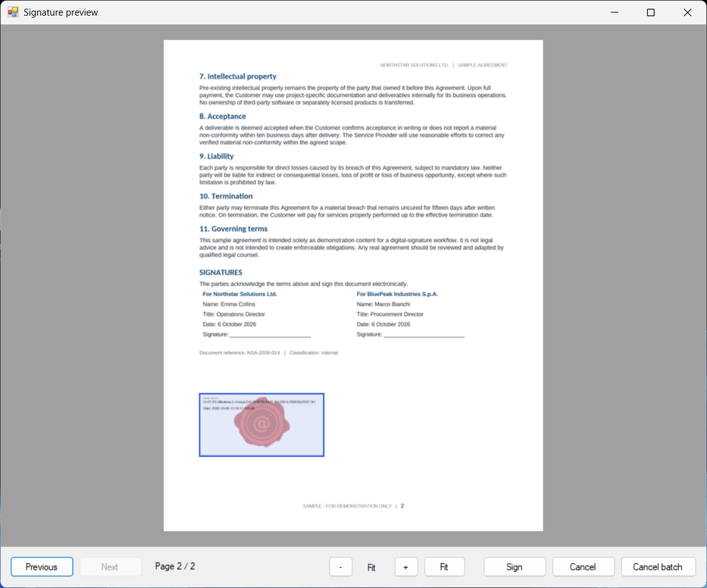Click 'Name: Emma Collins' line
The height and width of the screenshot is (588, 707).
coord(229,304)
